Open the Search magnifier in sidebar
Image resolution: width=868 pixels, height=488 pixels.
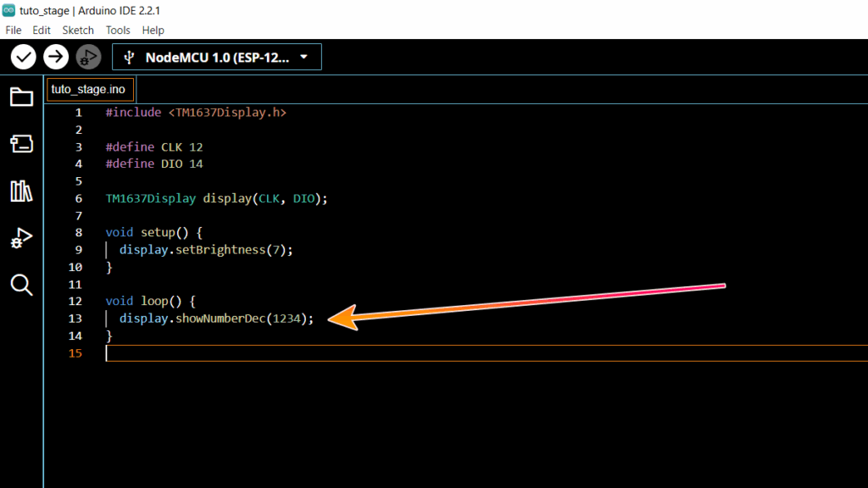(x=21, y=286)
